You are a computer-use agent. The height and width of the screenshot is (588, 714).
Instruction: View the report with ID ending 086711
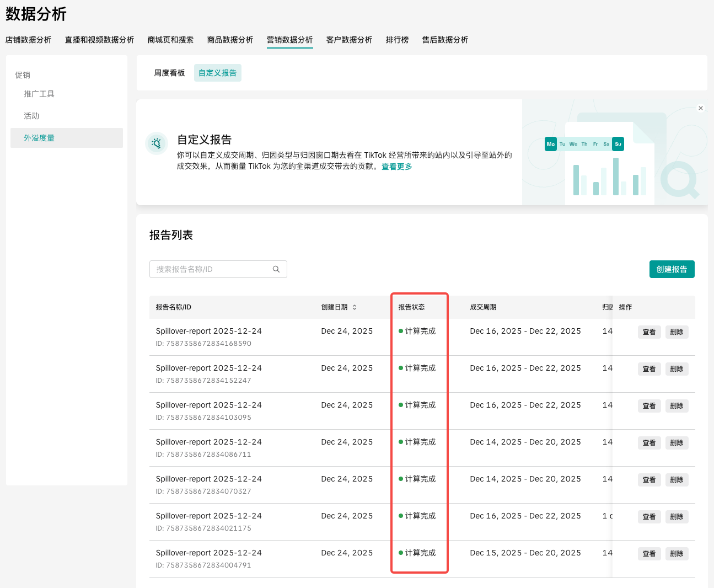tap(649, 443)
